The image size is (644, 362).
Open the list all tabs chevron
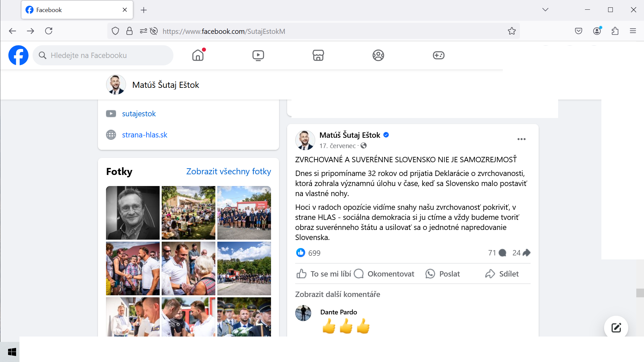tap(545, 10)
